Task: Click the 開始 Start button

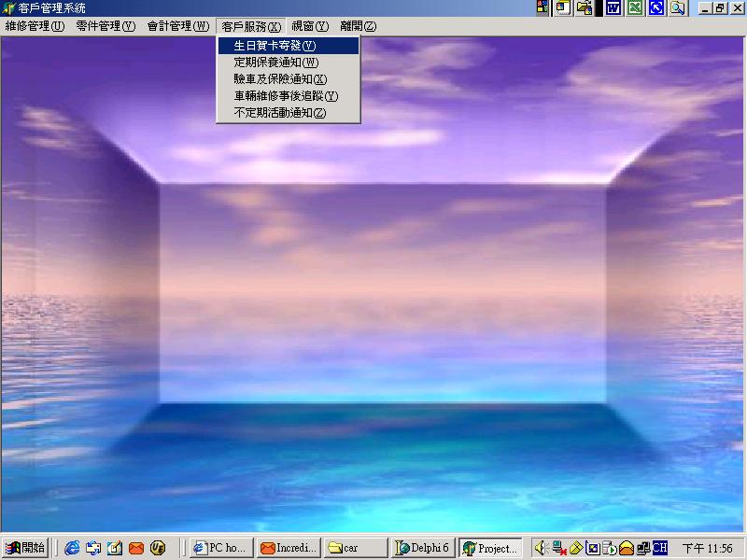Action: (x=25, y=548)
